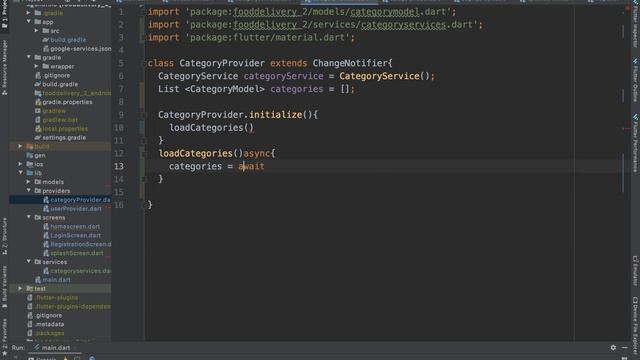Open RegistrationScreen.dart file
640x360 pixels.
coord(80,244)
